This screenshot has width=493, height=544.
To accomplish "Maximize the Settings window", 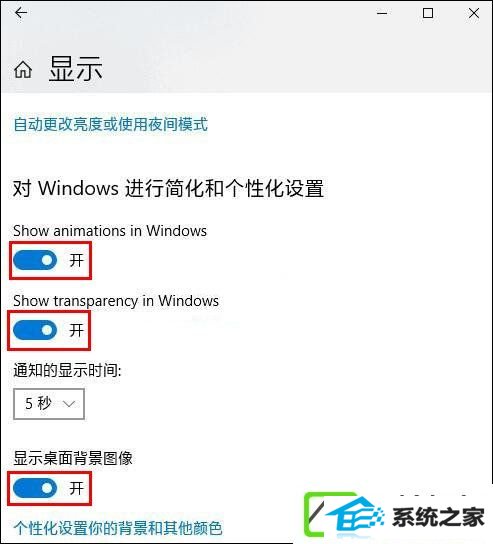I will (428, 13).
